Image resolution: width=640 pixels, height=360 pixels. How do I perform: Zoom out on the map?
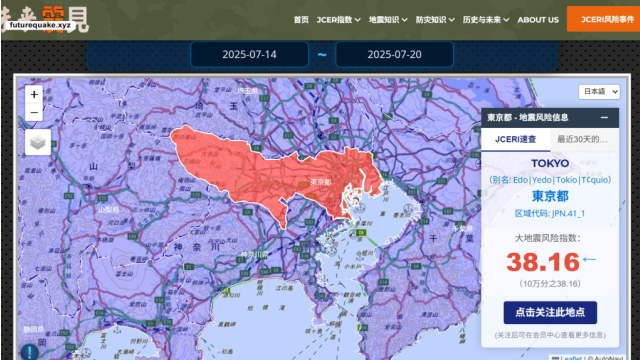(x=34, y=113)
